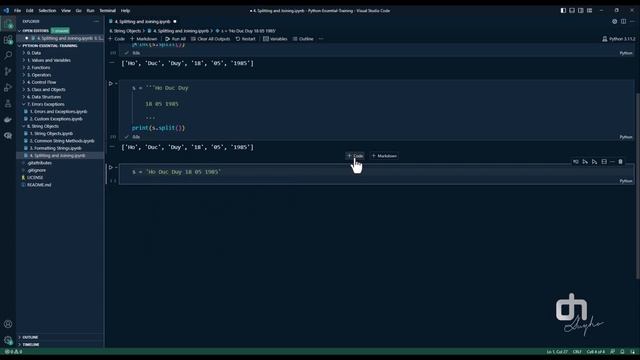Open Explorer views and more actions
The width and height of the screenshot is (640, 360).
pyautogui.click(x=96, y=21)
